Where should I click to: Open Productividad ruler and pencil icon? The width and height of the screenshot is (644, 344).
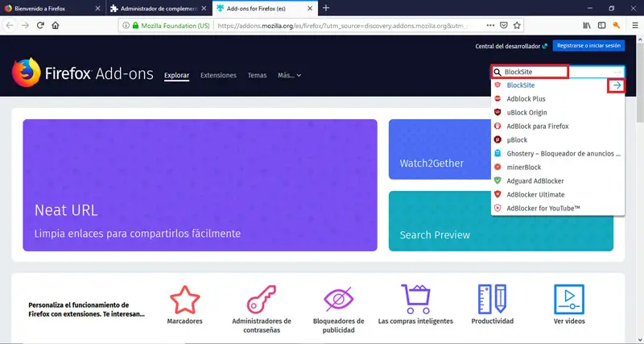492,300
